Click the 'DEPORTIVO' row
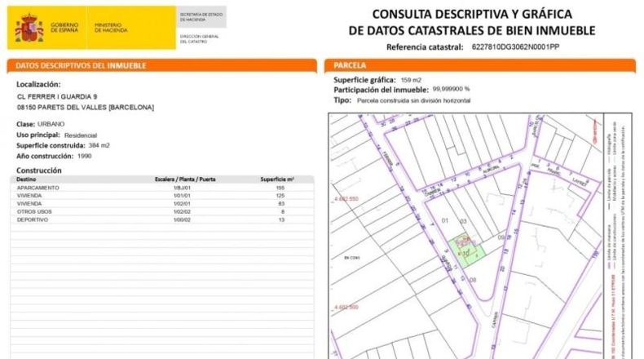The image size is (644, 359). pyautogui.click(x=162, y=220)
